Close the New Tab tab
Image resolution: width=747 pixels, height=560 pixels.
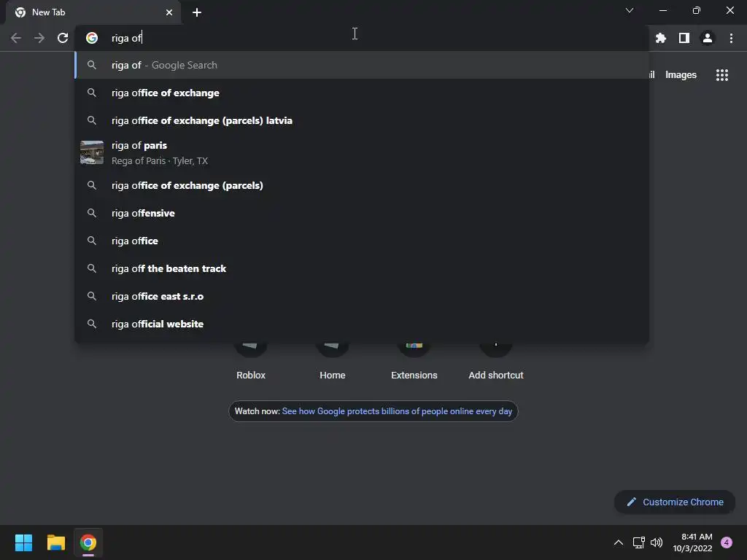tap(169, 12)
